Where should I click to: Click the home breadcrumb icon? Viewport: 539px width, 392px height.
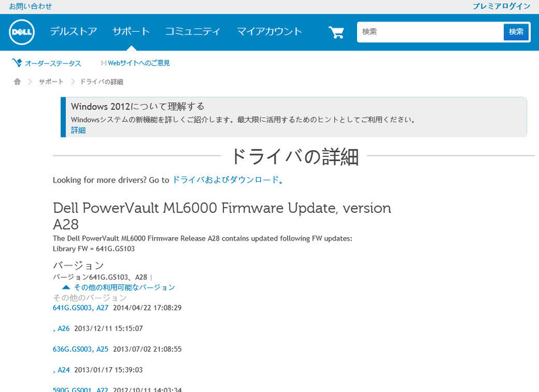point(18,81)
